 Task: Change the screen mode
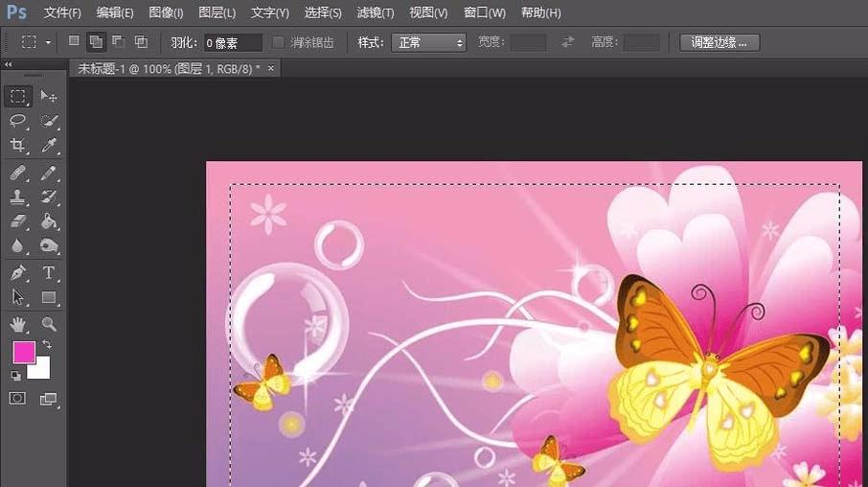click(x=48, y=399)
